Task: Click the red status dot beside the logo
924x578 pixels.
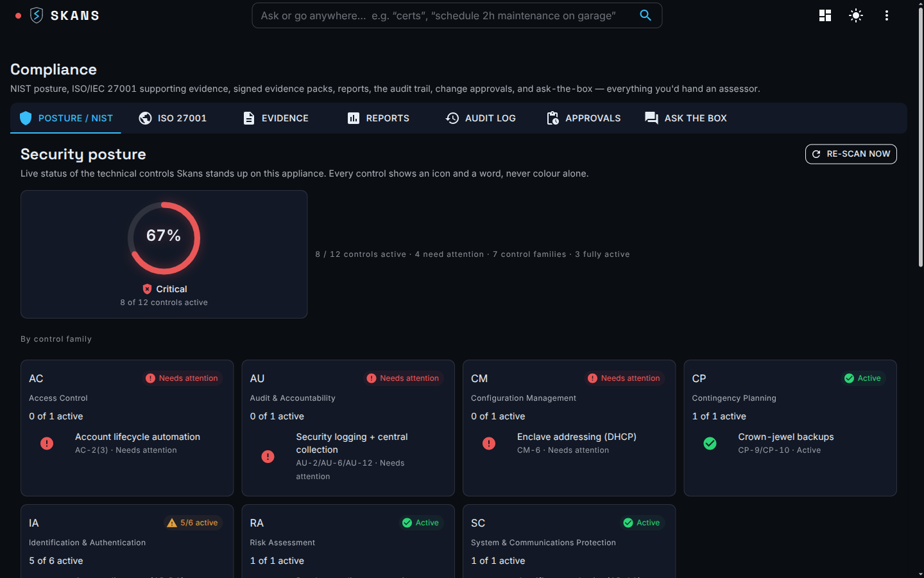Action: (x=18, y=15)
